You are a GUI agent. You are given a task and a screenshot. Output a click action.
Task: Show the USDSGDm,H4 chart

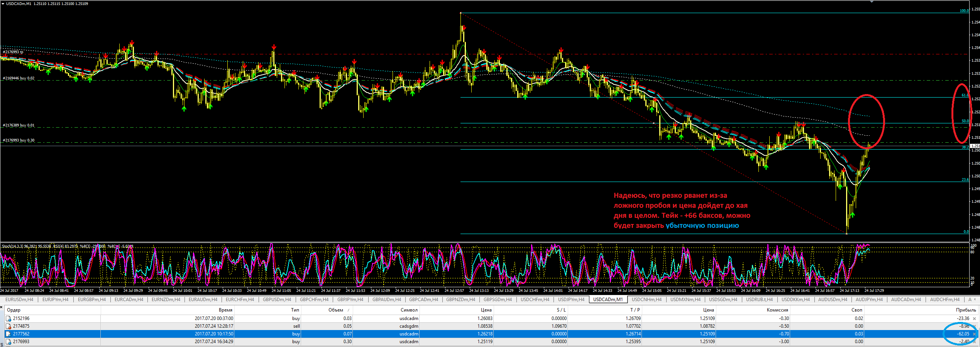pos(723,300)
